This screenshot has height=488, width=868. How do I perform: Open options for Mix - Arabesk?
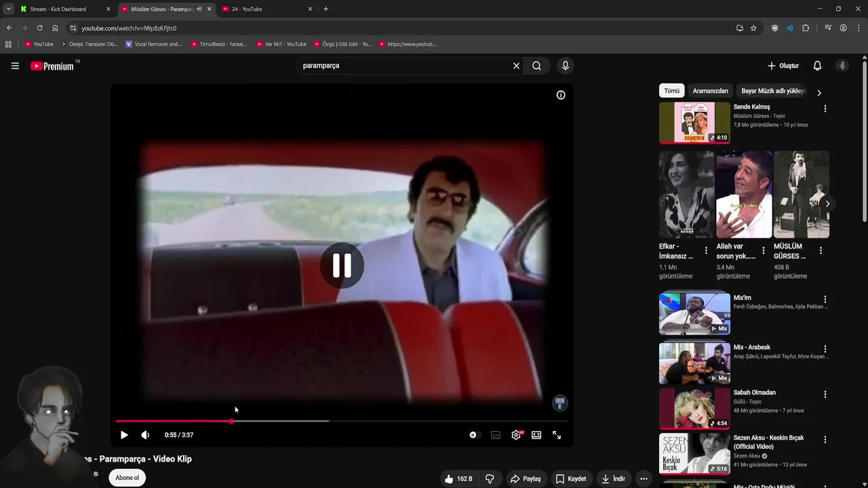pos(825,348)
